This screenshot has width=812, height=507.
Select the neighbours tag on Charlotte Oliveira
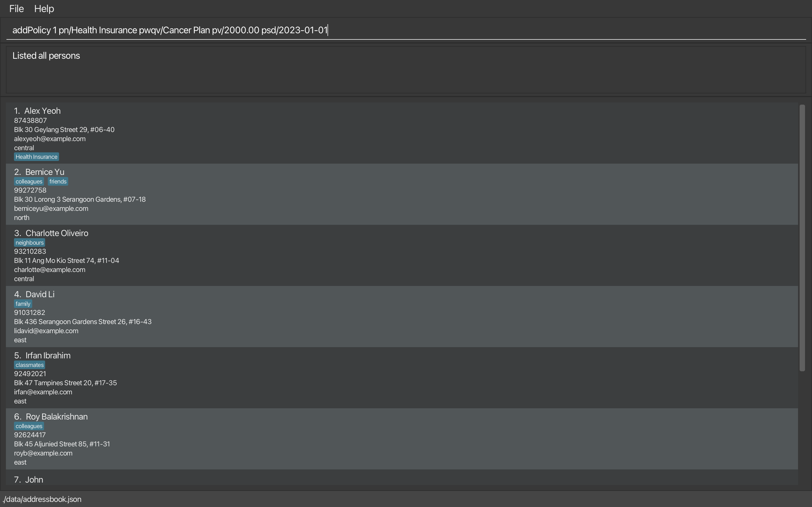(29, 242)
